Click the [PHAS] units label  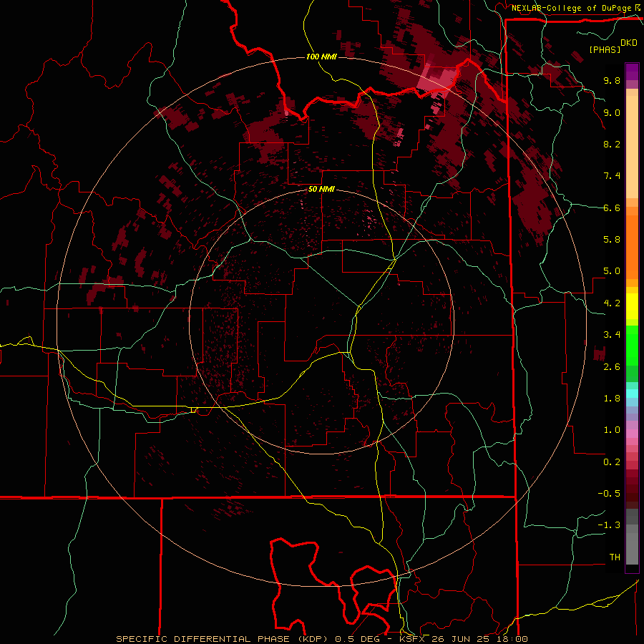click(605, 49)
